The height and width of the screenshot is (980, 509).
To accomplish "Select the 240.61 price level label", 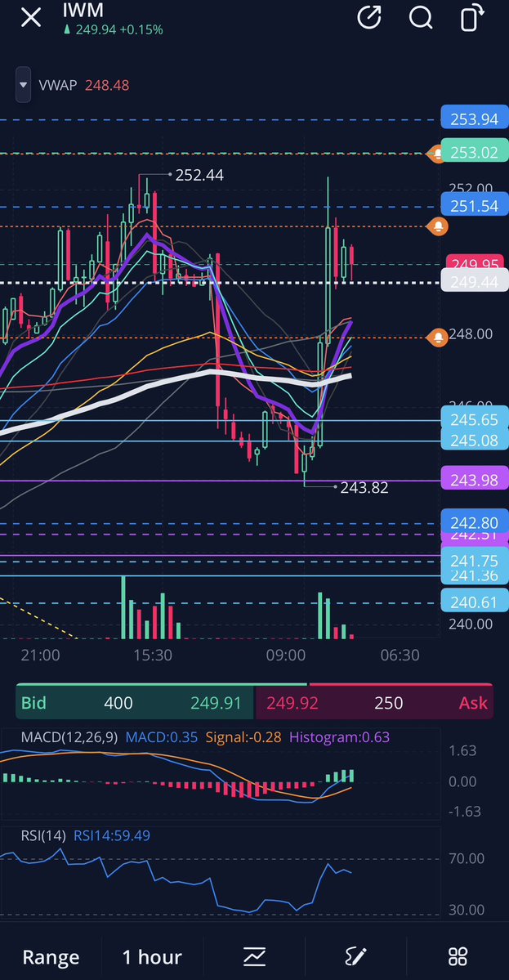I will (x=474, y=602).
